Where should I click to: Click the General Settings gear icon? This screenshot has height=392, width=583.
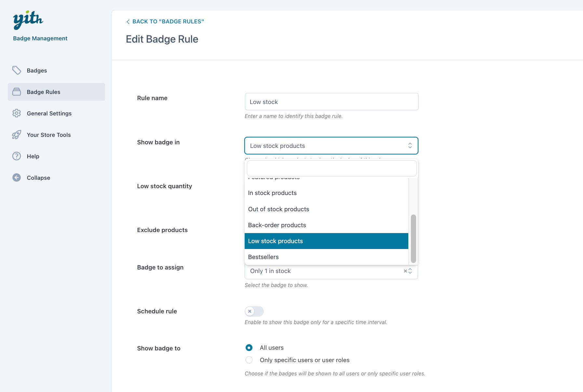[x=17, y=113]
